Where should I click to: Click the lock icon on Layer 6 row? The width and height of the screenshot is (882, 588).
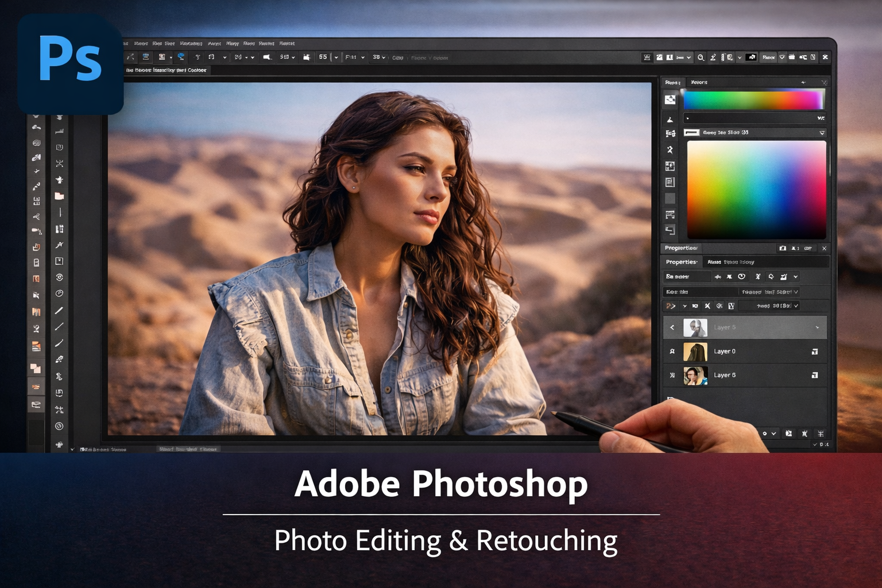click(814, 376)
